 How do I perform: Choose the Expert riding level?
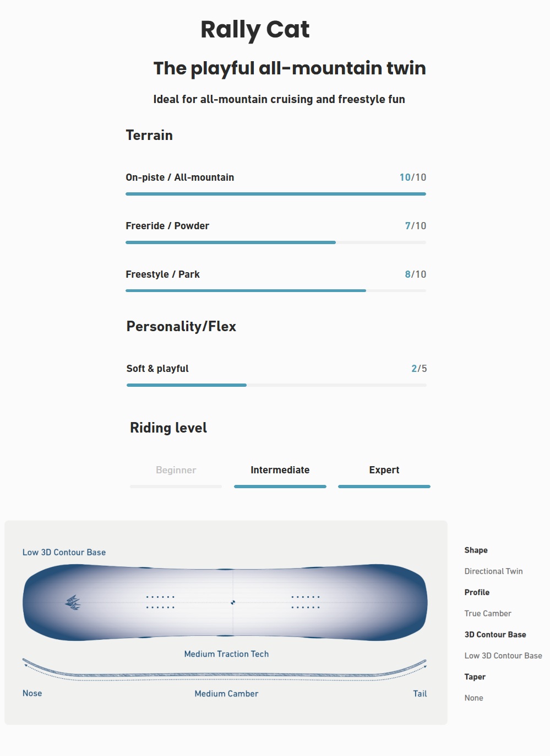coord(384,470)
